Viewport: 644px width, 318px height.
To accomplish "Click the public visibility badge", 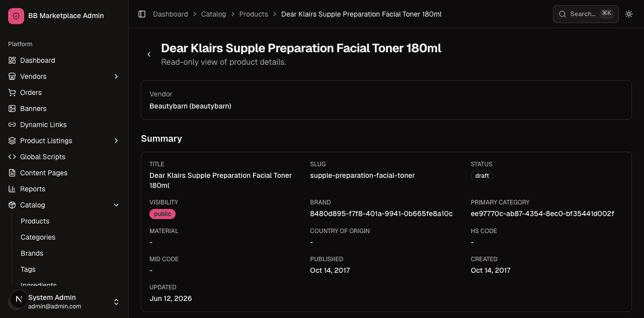I will (x=163, y=214).
